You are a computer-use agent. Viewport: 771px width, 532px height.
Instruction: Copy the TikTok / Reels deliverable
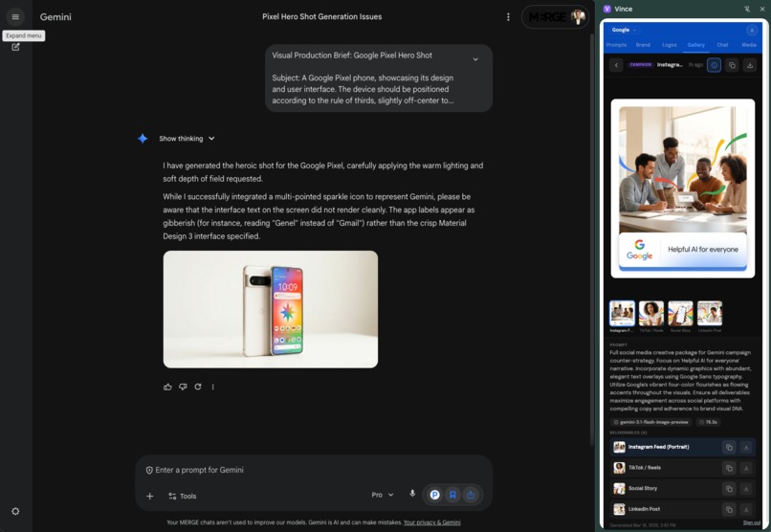click(x=729, y=468)
